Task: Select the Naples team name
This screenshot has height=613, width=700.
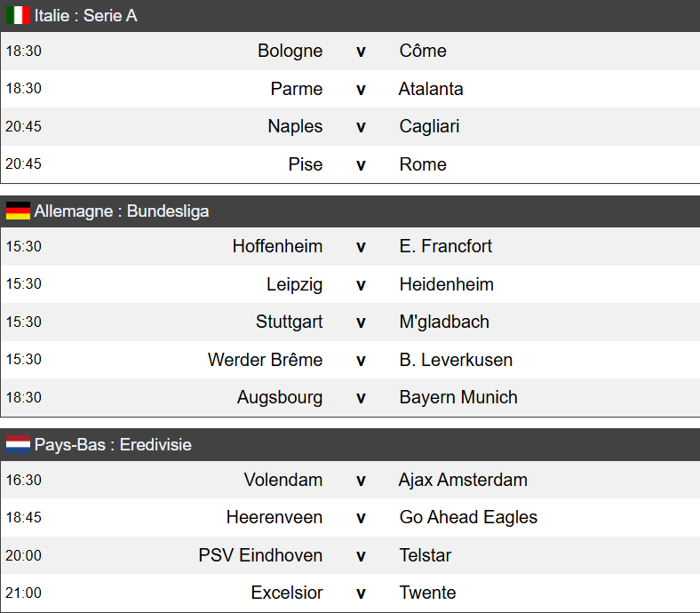Action: pyautogui.click(x=295, y=126)
